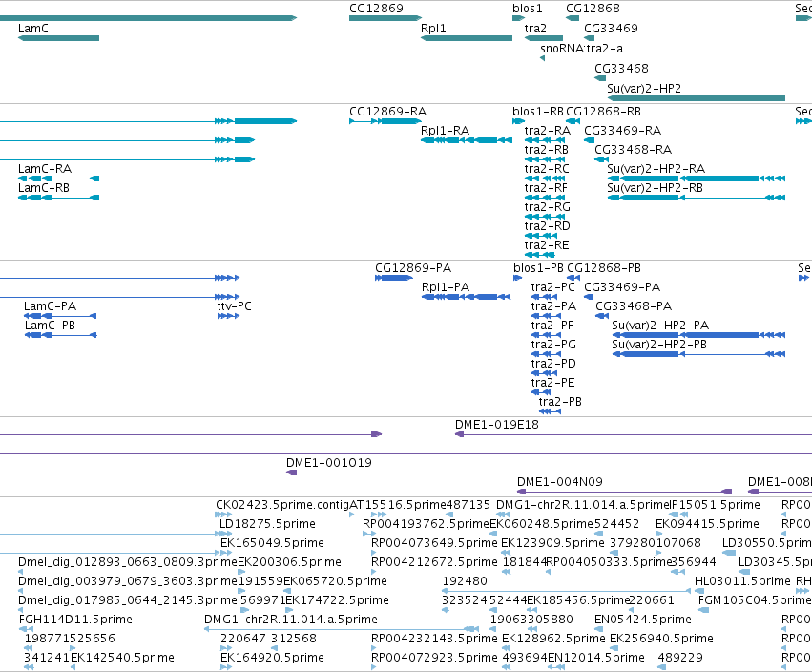Click the tra2 gene label
The height and width of the screenshot is (672, 812).
click(535, 29)
